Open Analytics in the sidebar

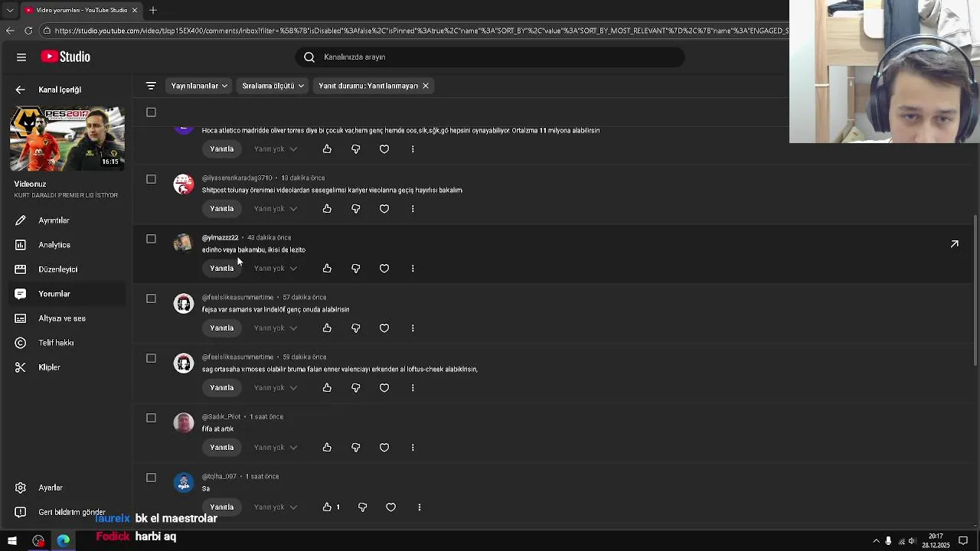point(67,245)
